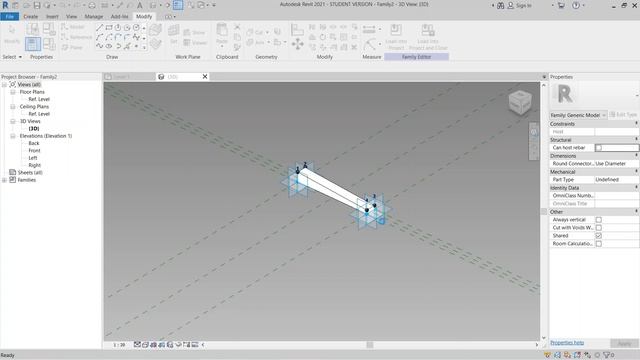Switch to the View ribbon tab
Screen dimensions: 640x360
71,17
